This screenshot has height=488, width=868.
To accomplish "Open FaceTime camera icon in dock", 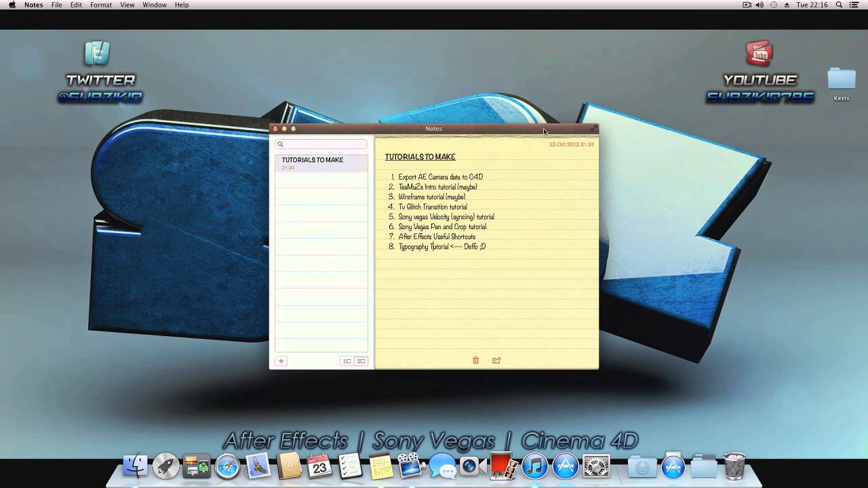I will [x=473, y=466].
